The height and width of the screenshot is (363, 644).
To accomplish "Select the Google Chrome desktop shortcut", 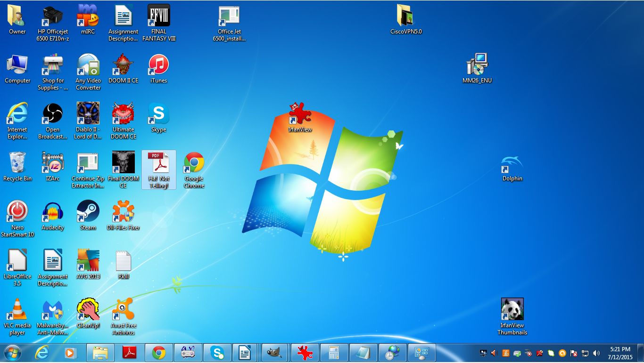I will point(194,170).
